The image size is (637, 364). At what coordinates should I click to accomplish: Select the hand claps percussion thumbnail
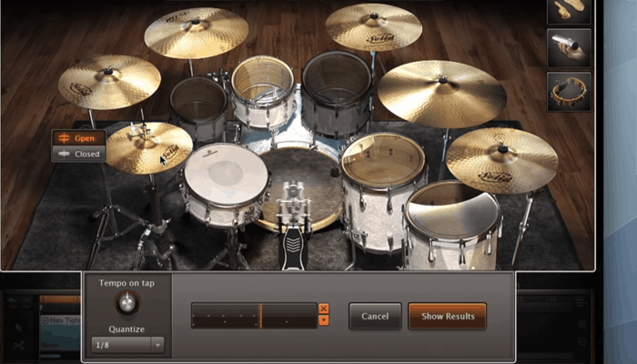[569, 11]
